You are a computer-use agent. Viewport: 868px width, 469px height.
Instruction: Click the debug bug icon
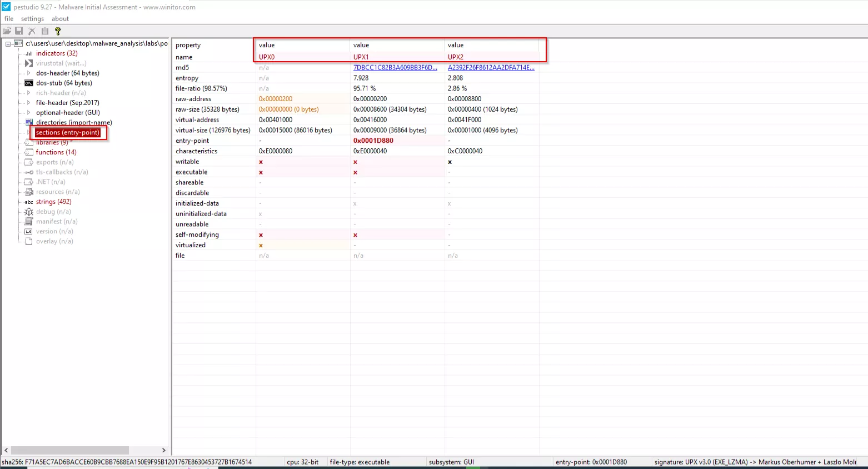tap(28, 212)
